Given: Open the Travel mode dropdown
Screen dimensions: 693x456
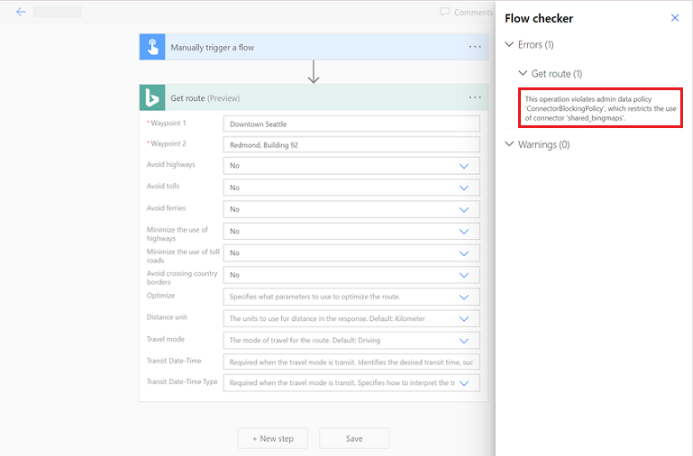Looking at the screenshot, I should coord(351,340).
